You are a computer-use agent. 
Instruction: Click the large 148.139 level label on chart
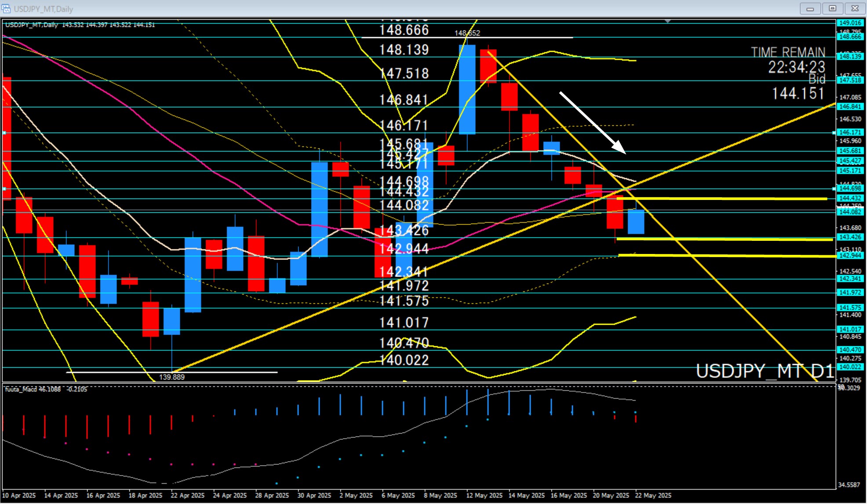click(x=404, y=50)
